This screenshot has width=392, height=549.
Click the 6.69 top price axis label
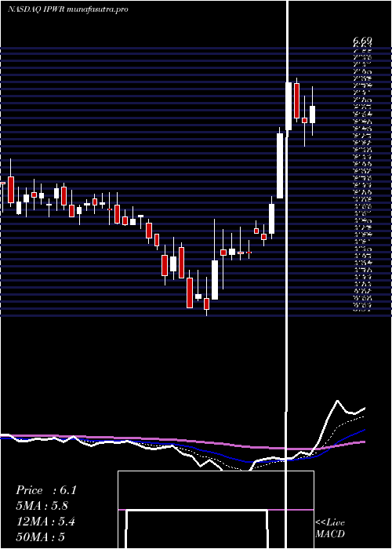click(x=362, y=42)
